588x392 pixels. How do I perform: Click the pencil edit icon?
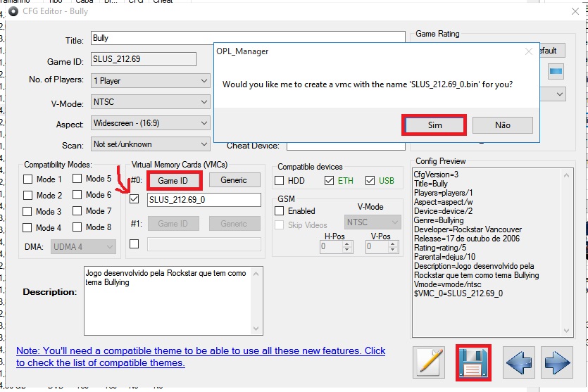point(430,362)
